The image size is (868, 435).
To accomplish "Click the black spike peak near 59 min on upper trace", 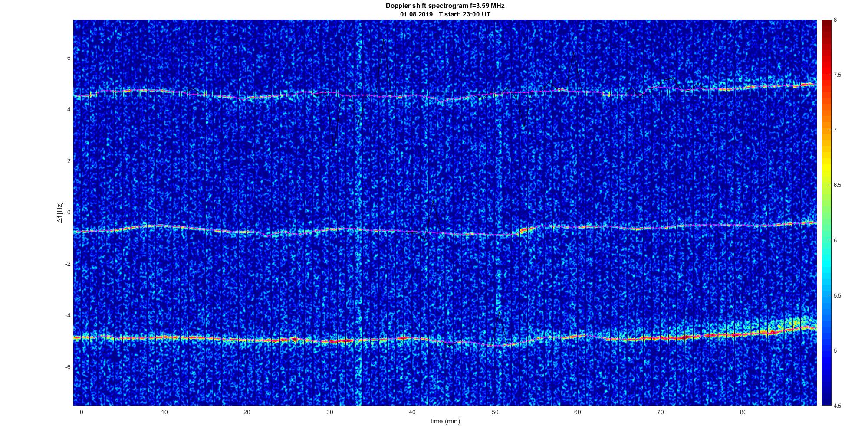I will click(574, 53).
